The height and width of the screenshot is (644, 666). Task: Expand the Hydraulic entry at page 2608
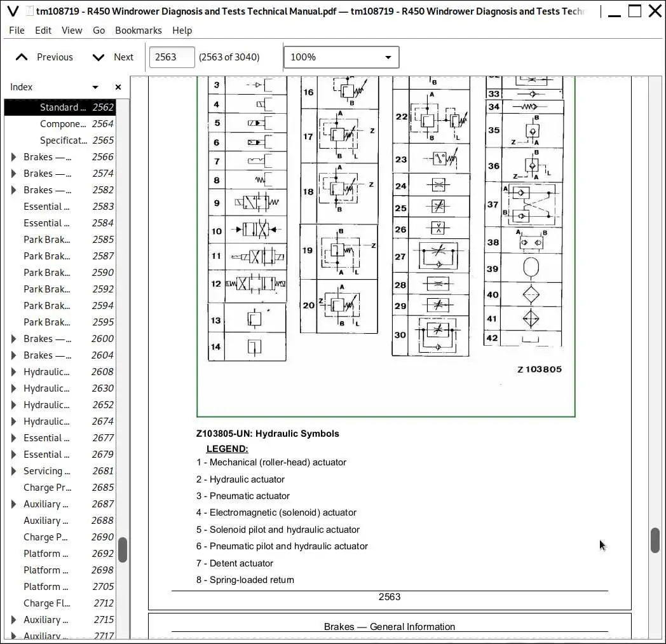click(x=13, y=372)
